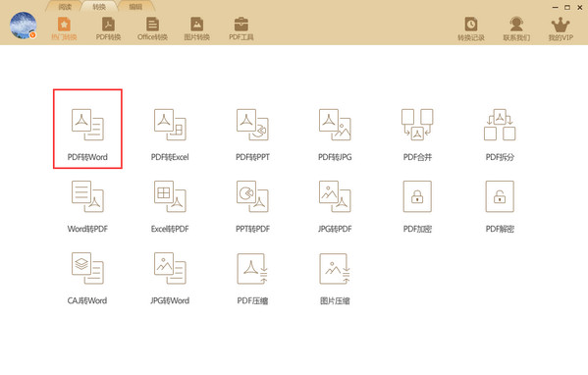Switch to the 编辑 tab
Image resolution: width=588 pixels, height=375 pixels.
135,6
